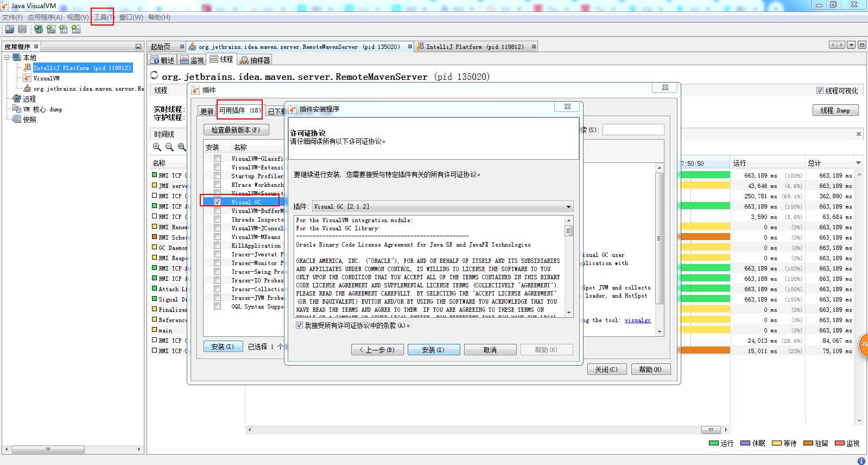Viewport: 868px width, 465px height.
Task: Close the IntelliJ Platform pid 119812 editor tab
Action: [534, 47]
